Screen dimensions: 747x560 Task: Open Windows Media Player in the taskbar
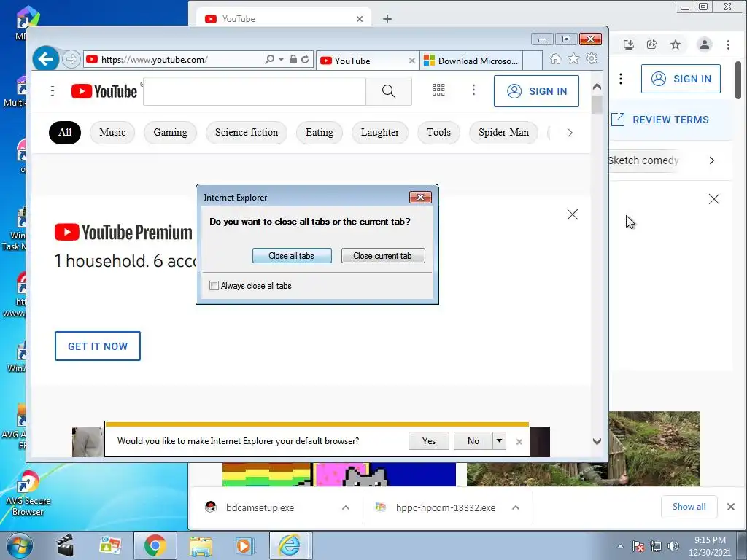(x=245, y=545)
